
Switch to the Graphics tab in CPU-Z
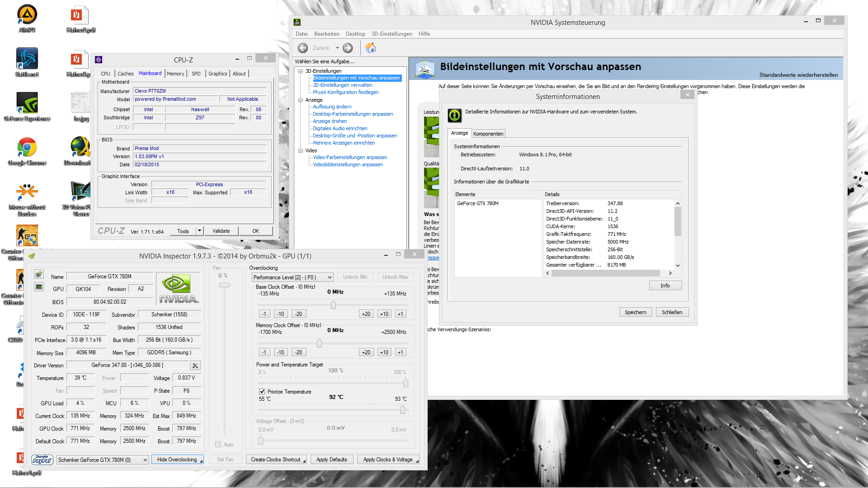(218, 74)
